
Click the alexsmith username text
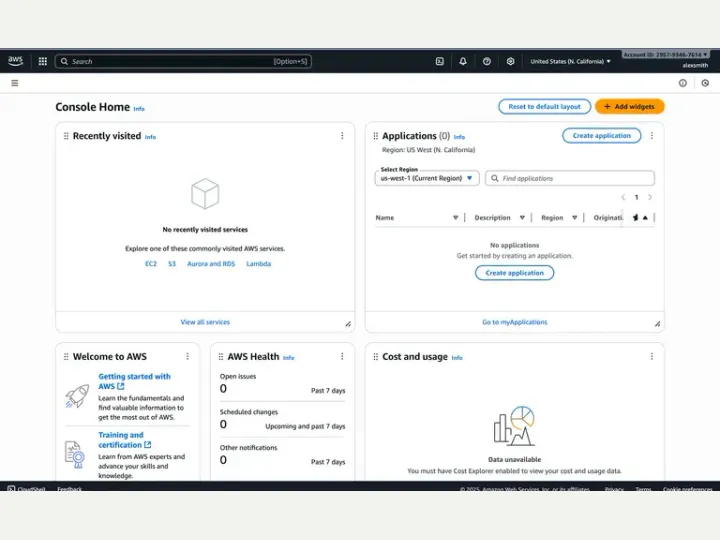695,65
